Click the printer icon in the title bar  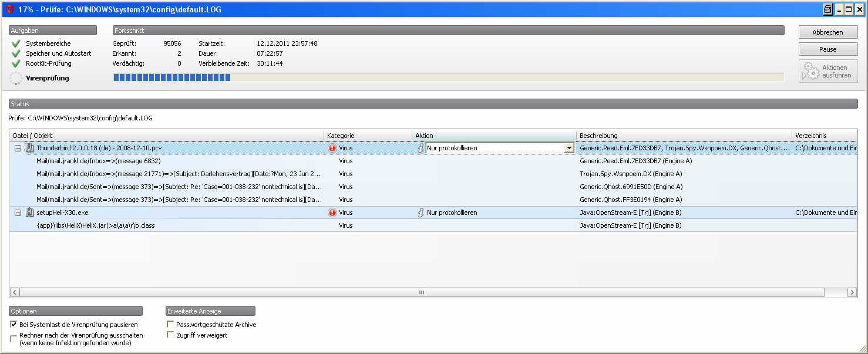(827, 9)
